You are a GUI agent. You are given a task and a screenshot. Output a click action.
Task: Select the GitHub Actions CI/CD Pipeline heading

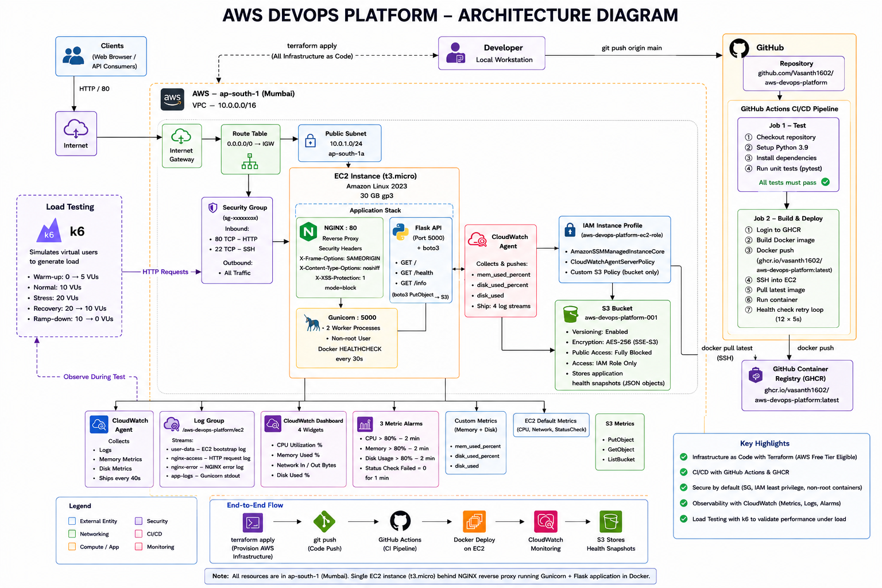coord(789,109)
